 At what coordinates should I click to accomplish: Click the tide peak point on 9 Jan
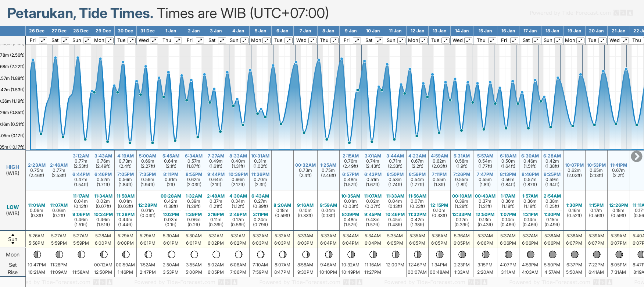pos(342,59)
